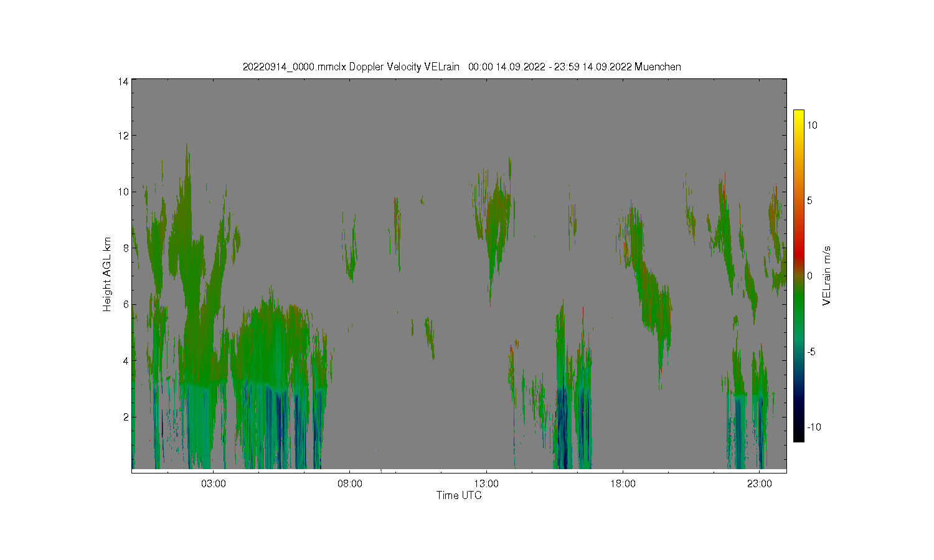Click the 23:00 time tick label

pyautogui.click(x=759, y=483)
